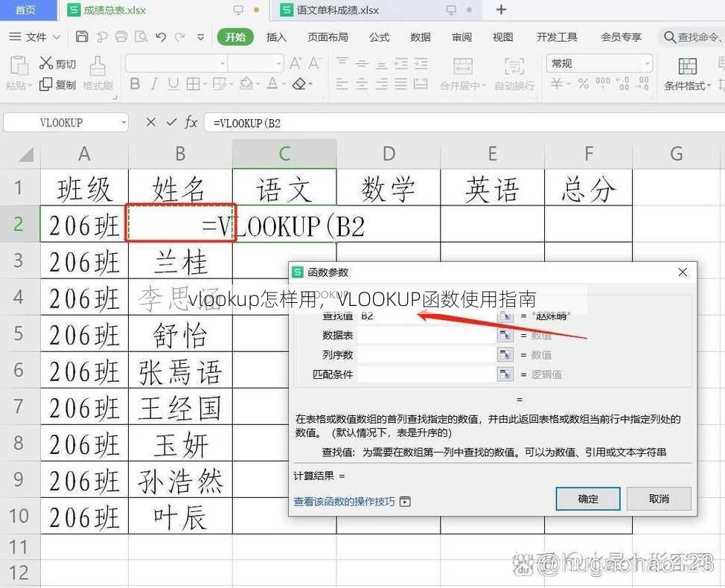
Task: Select column D header
Action: (x=389, y=153)
